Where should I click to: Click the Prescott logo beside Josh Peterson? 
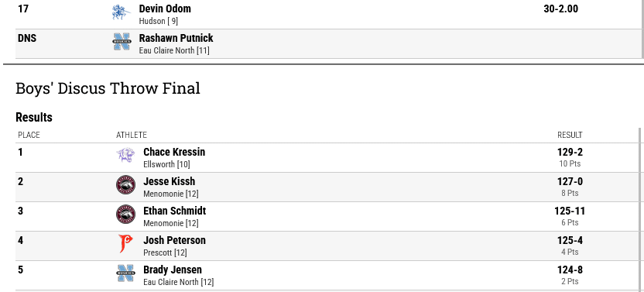point(125,244)
